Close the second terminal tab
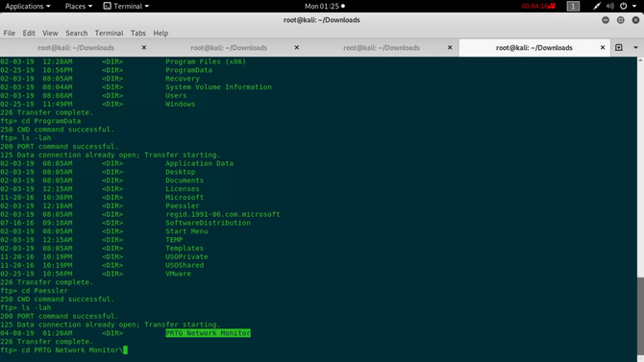Viewport: 644px width, 362px height. [x=297, y=48]
